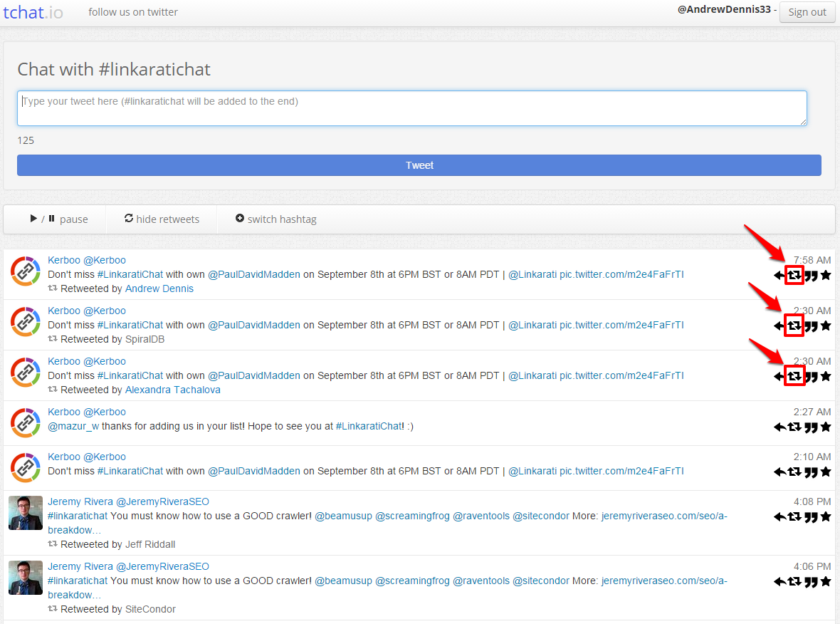Quote the 4:08 PM Jeremy Rivera tweet
Image resolution: width=840 pixels, height=624 pixels.
811,517
